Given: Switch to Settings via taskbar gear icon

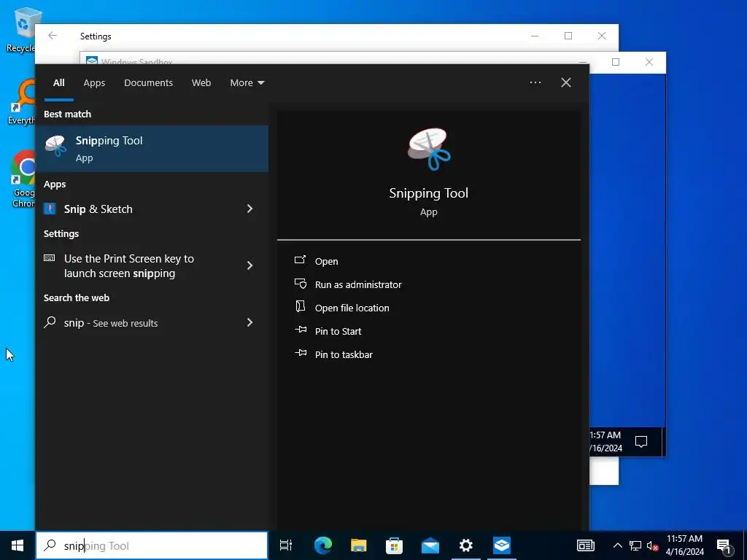Looking at the screenshot, I should [x=466, y=545].
